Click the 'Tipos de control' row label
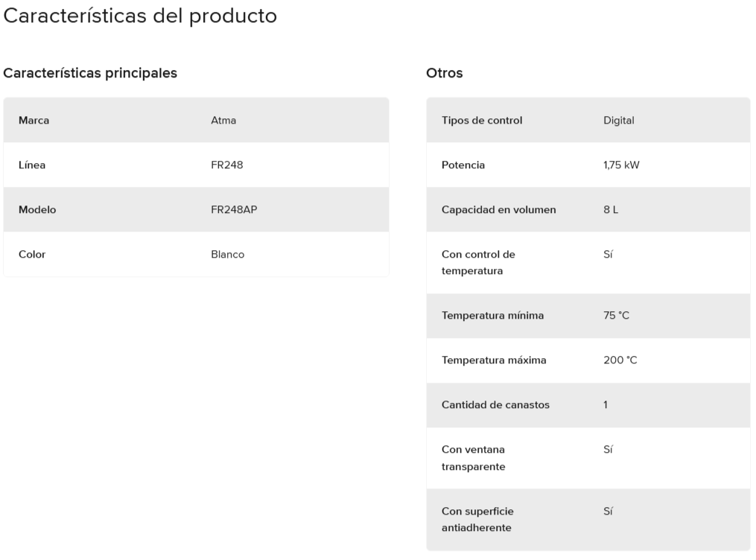The width and height of the screenshot is (756, 560). pos(482,120)
